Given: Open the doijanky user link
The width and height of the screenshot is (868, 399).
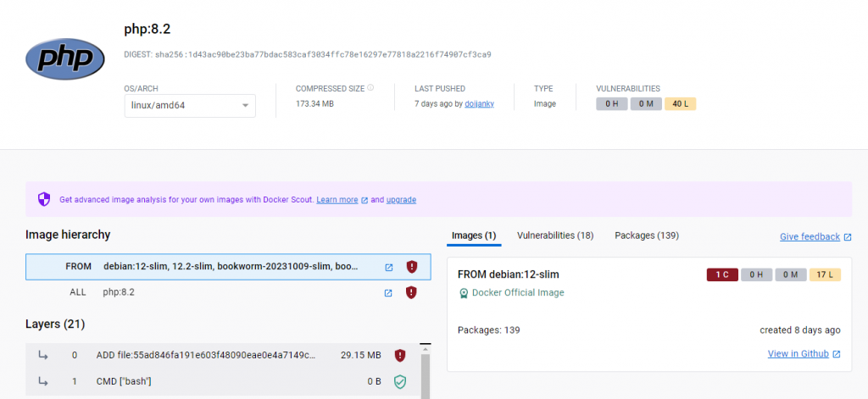Looking at the screenshot, I should pos(480,103).
